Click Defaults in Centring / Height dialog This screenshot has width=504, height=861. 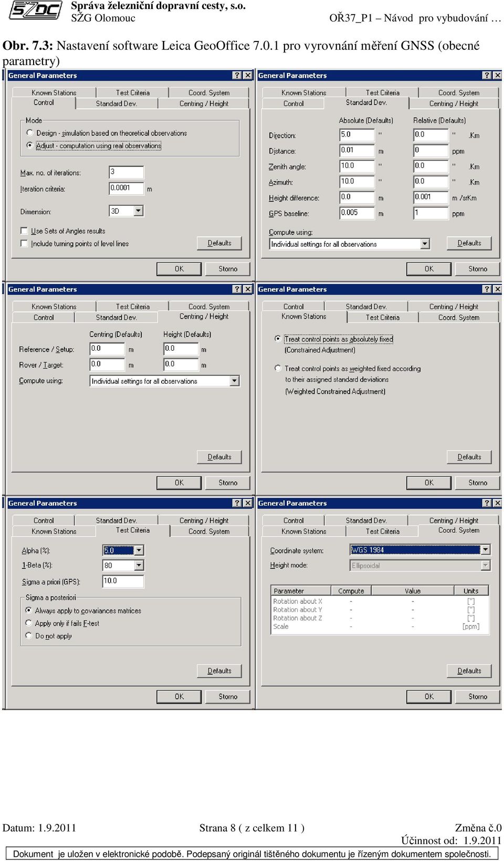(x=219, y=457)
